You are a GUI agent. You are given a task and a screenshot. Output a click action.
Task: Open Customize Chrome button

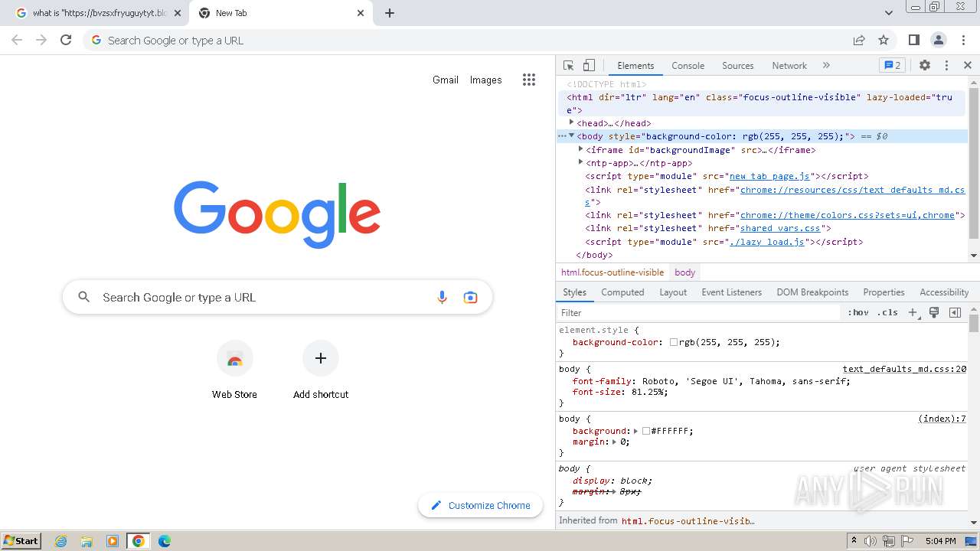point(480,505)
